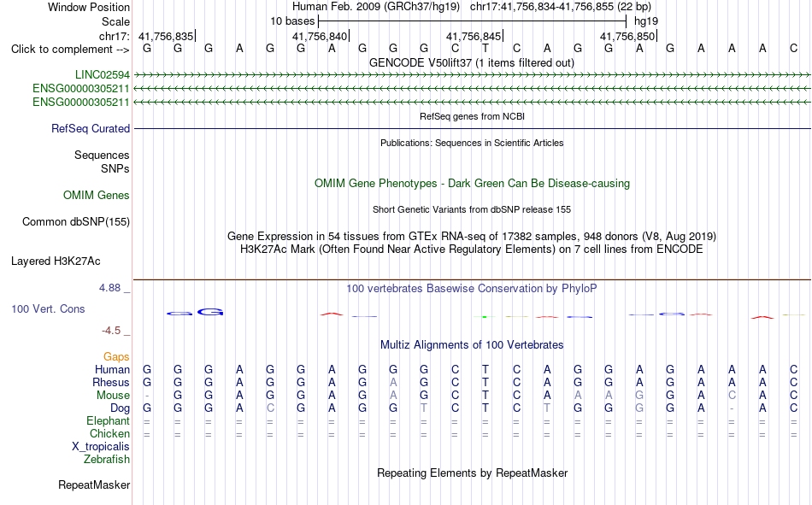The height and width of the screenshot is (505, 812).
Task: Click the 'Click to complement -->' label
Action: point(70,50)
